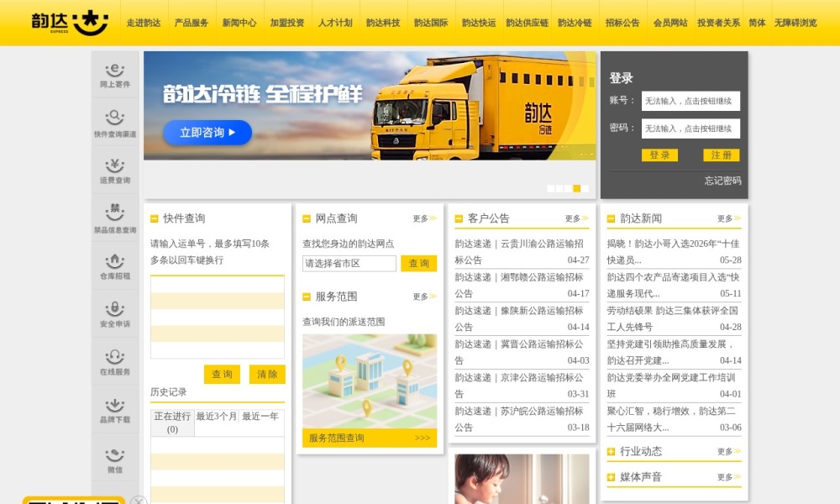Click the waybill number text area
This screenshot has width=840, height=504.
pyautogui.click(x=218, y=317)
